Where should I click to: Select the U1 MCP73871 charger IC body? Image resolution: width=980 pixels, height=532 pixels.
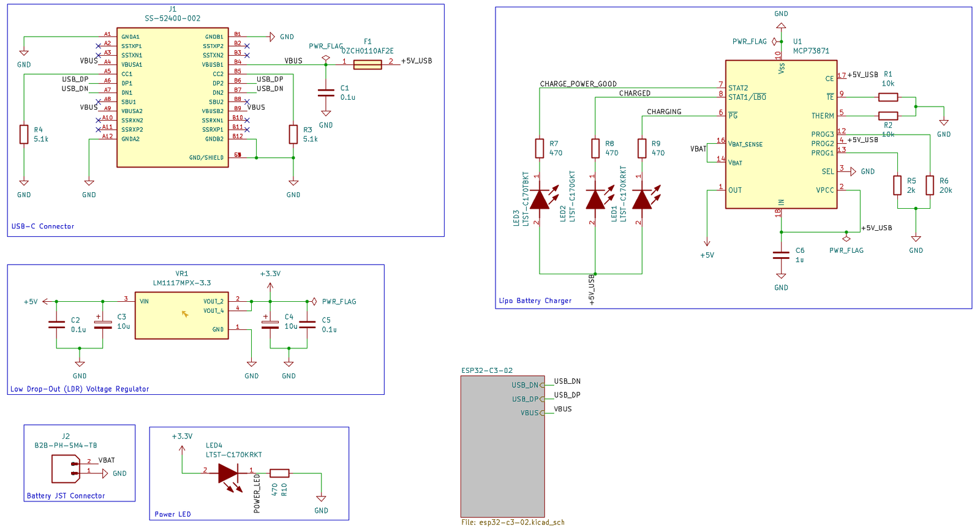[781, 134]
